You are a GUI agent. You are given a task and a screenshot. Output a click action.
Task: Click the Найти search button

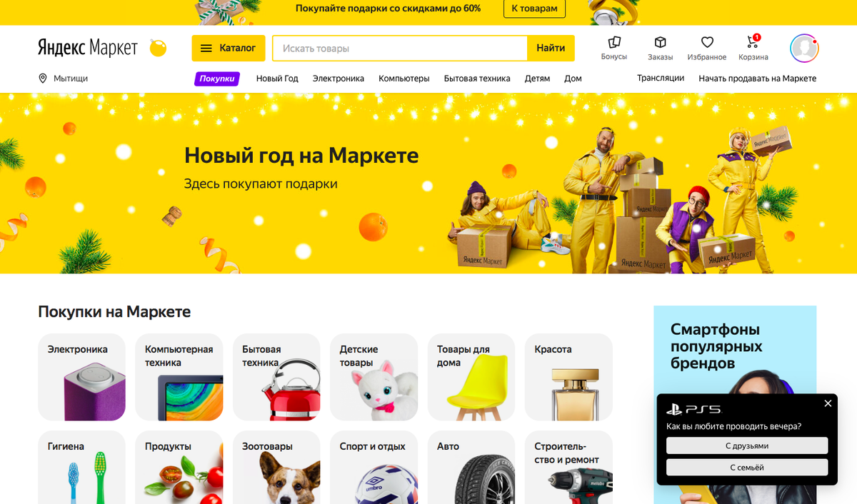[x=551, y=48]
